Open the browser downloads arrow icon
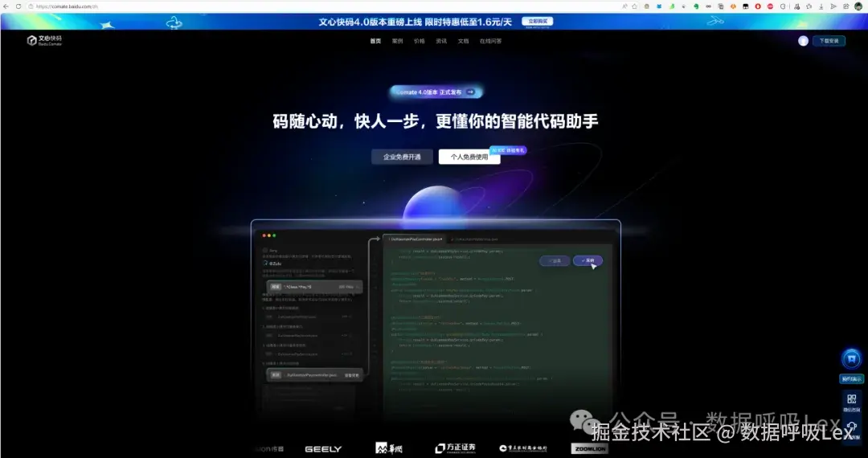The height and width of the screenshot is (458, 868). 821,6
